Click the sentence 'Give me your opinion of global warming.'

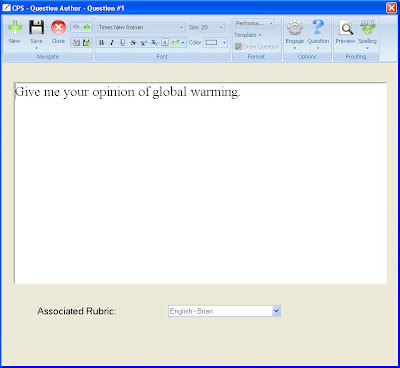click(x=127, y=92)
